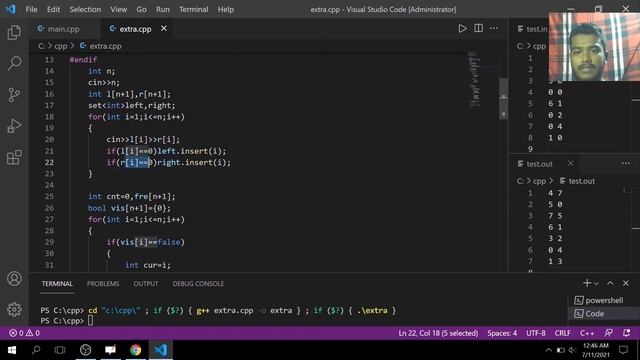Change line ending via CRLF
Viewport: 640px width, 360px height.
562,333
